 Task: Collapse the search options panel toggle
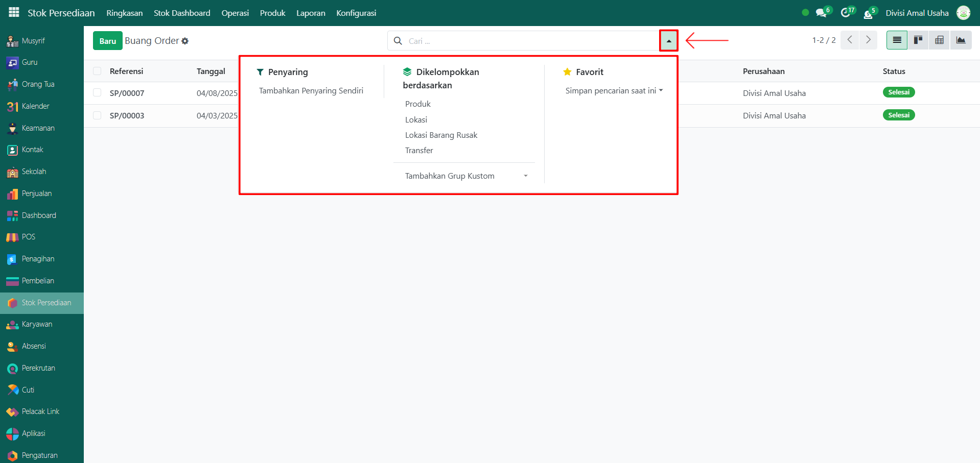(668, 41)
